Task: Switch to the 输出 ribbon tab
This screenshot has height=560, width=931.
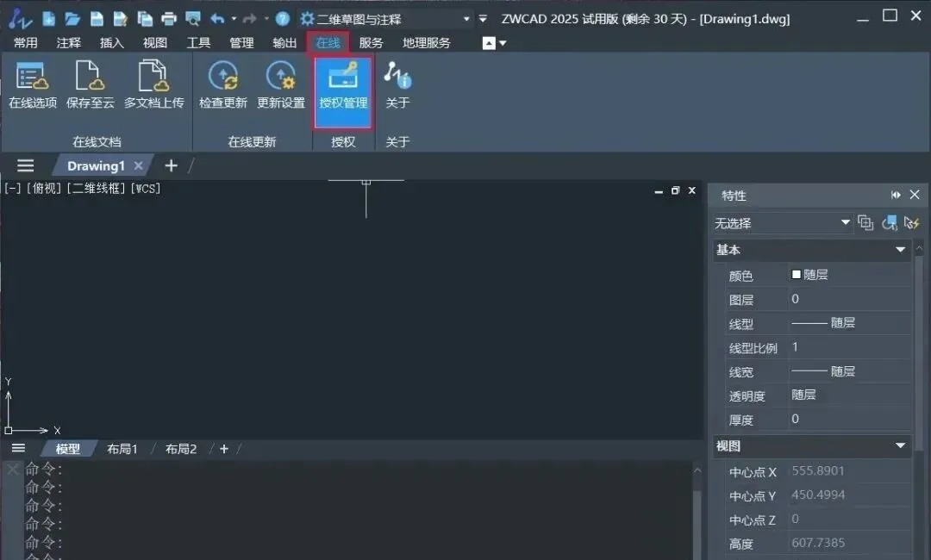Action: click(x=284, y=43)
